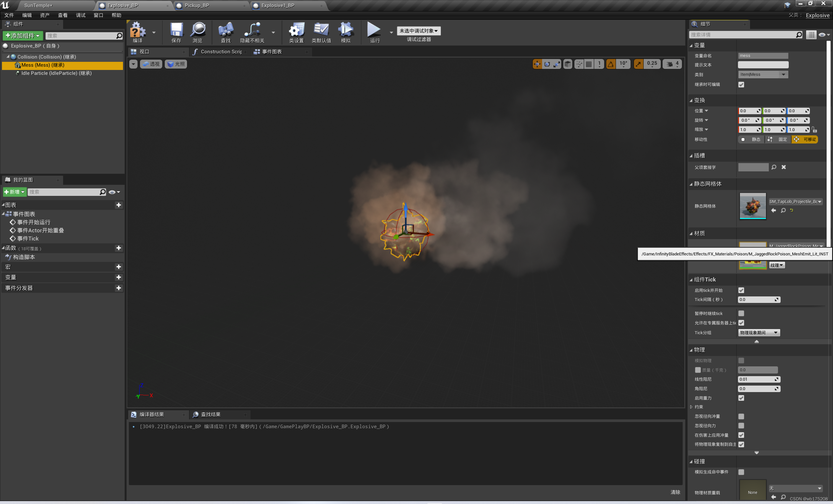Toggle rotation snap angle icon

click(610, 64)
